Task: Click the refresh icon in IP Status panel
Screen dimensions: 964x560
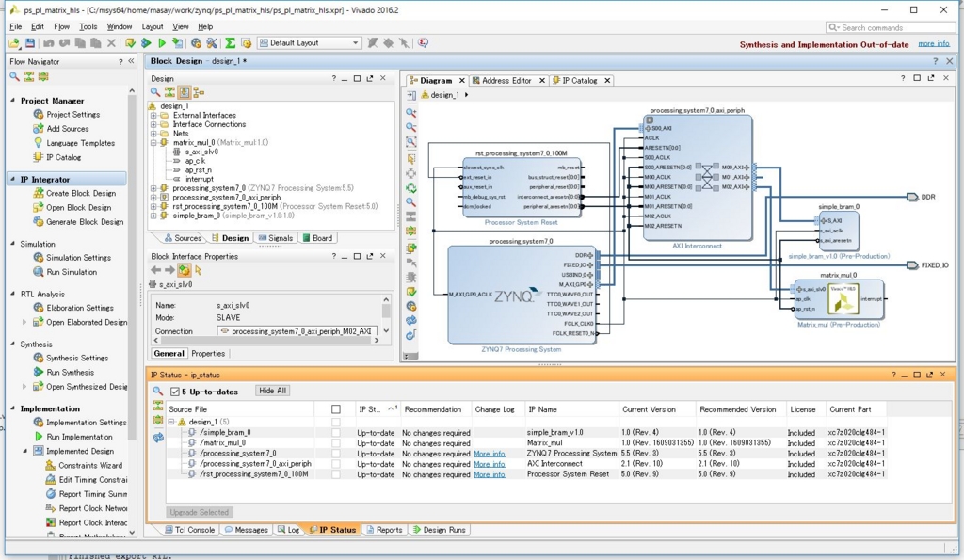Action: (158, 438)
